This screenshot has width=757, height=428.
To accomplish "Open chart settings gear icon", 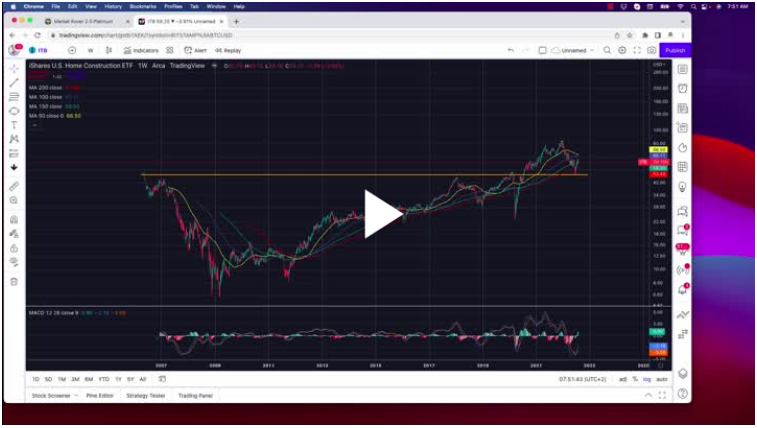I will 622,50.
